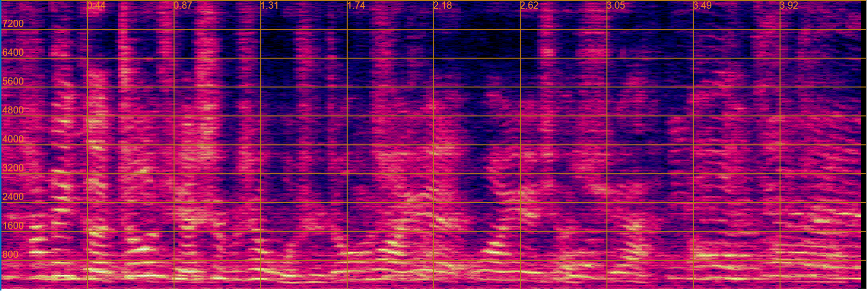868x291 pixels.
Task: Pick the 4800 frequency label
Action: (x=13, y=110)
